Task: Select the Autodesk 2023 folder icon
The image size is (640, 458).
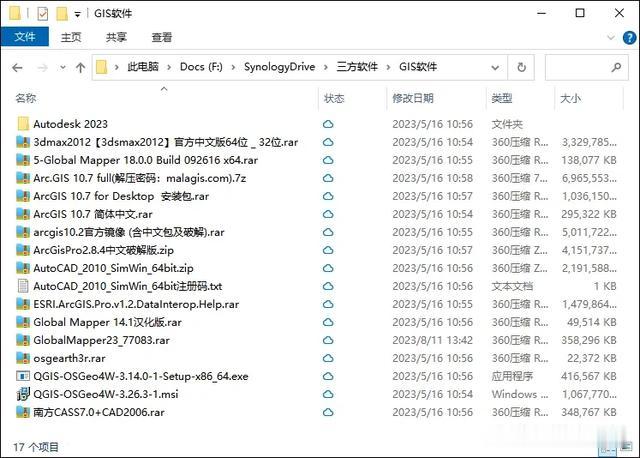Action: pyautogui.click(x=23, y=124)
